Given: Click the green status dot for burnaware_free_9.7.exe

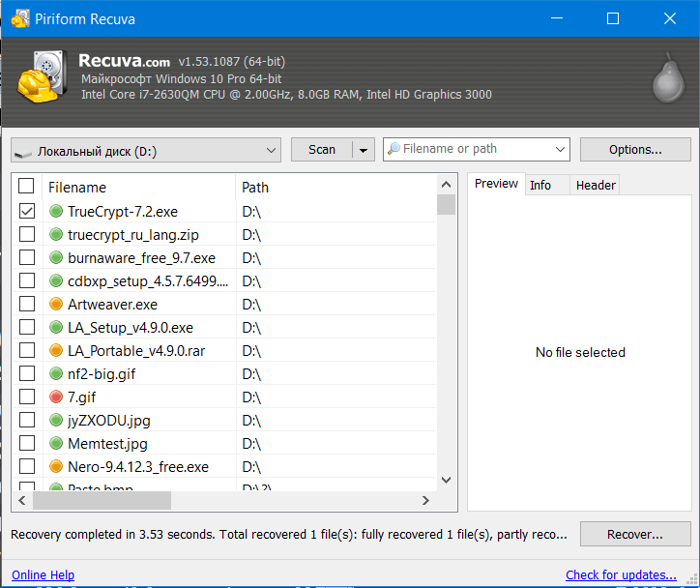Looking at the screenshot, I should 56,257.
